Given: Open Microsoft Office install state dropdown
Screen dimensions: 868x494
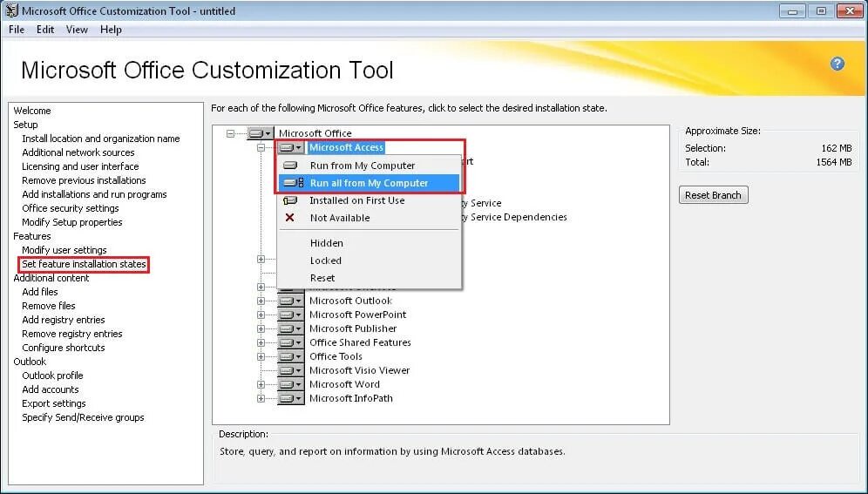Looking at the screenshot, I should click(x=261, y=133).
